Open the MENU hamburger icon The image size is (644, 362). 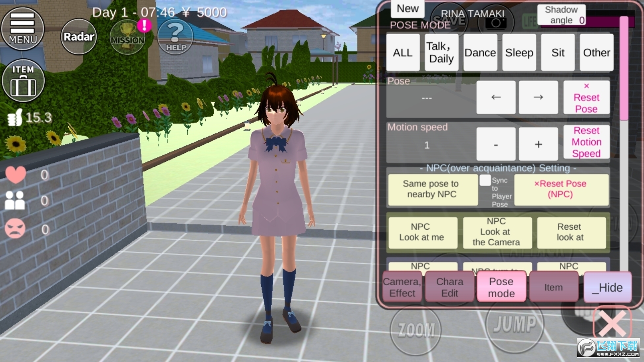coord(23,29)
